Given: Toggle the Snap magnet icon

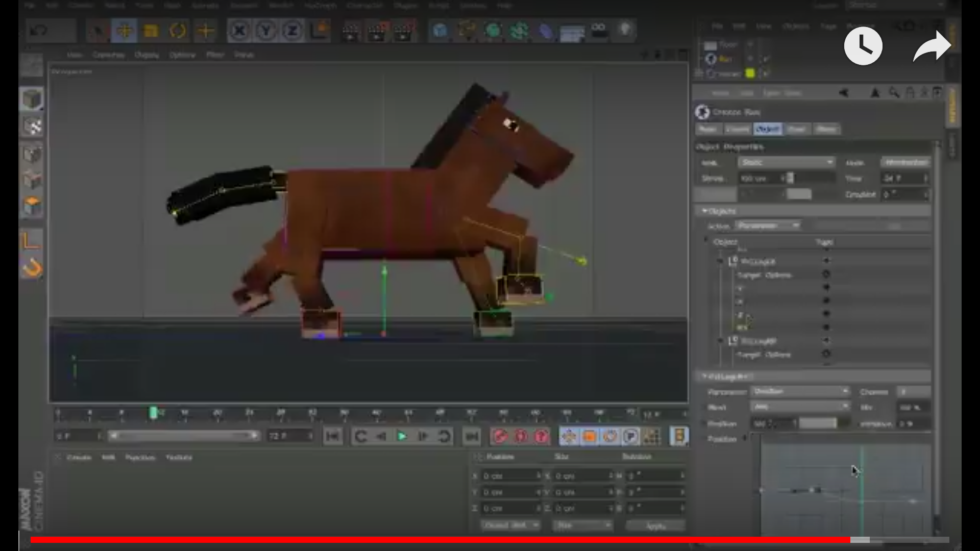Looking at the screenshot, I should [32, 267].
